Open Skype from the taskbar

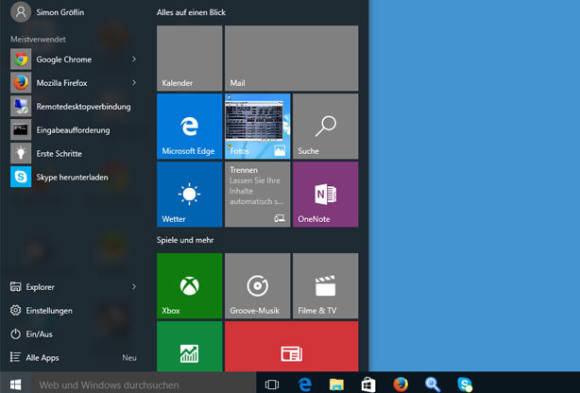click(x=465, y=385)
